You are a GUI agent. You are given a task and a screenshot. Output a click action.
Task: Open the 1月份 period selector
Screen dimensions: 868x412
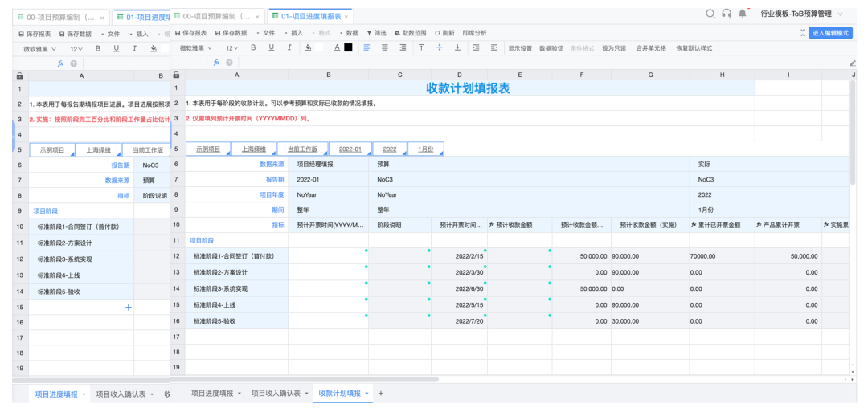coord(426,149)
